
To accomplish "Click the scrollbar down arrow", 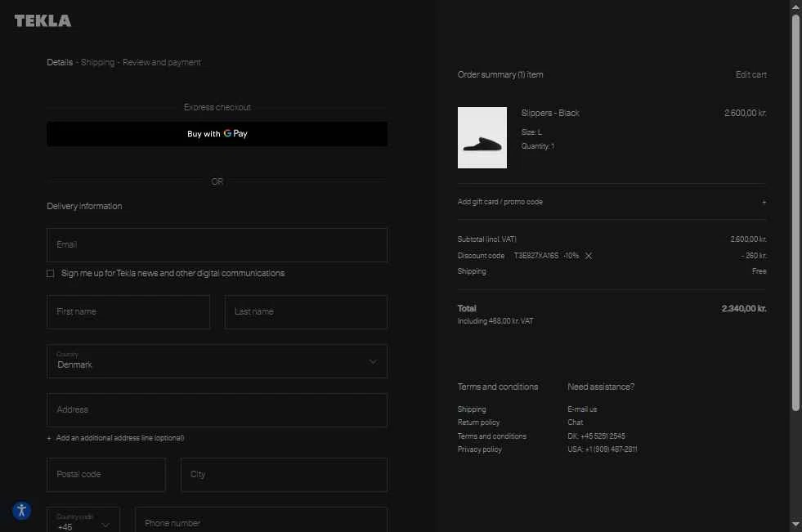I will 795,524.
